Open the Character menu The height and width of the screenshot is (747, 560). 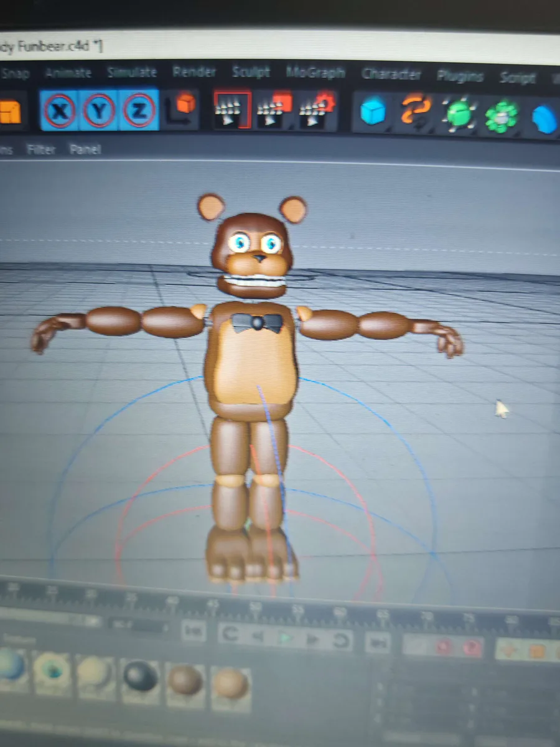(391, 74)
